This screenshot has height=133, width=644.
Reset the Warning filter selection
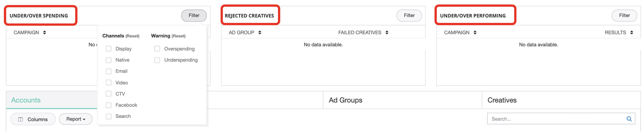click(x=179, y=36)
